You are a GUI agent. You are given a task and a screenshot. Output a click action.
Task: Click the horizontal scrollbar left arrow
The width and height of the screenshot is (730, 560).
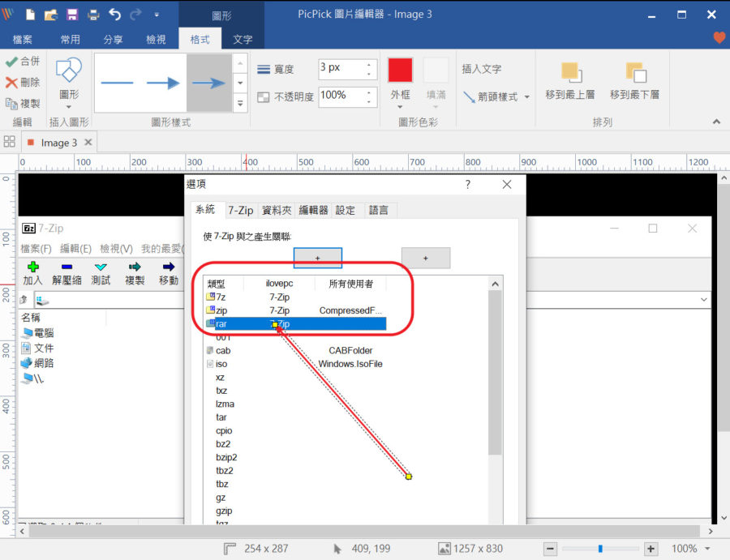23,531
